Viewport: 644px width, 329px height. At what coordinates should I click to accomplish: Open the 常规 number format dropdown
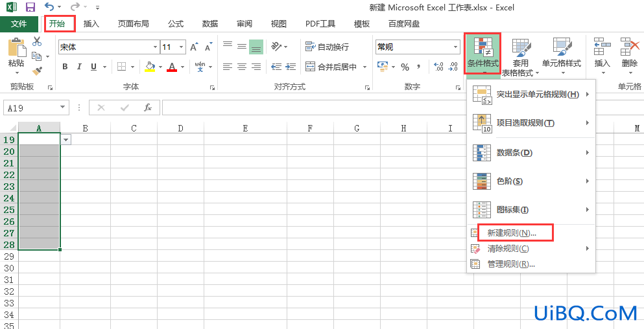coord(456,47)
